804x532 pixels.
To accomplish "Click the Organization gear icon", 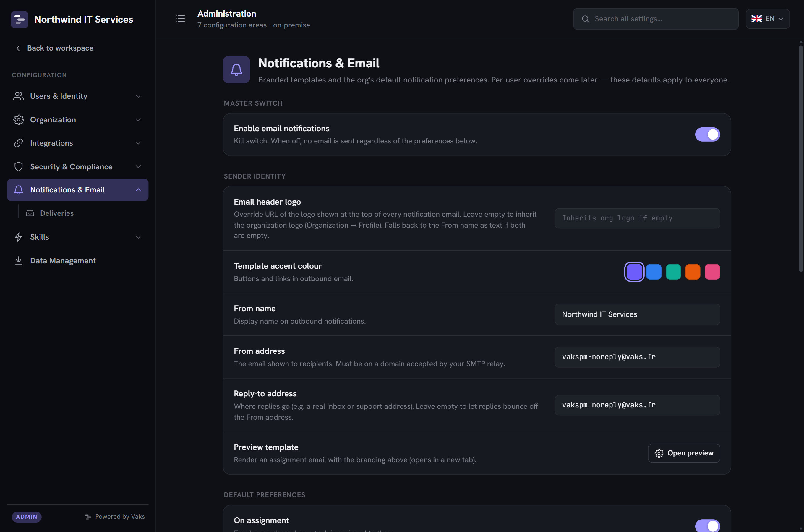I will click(19, 120).
